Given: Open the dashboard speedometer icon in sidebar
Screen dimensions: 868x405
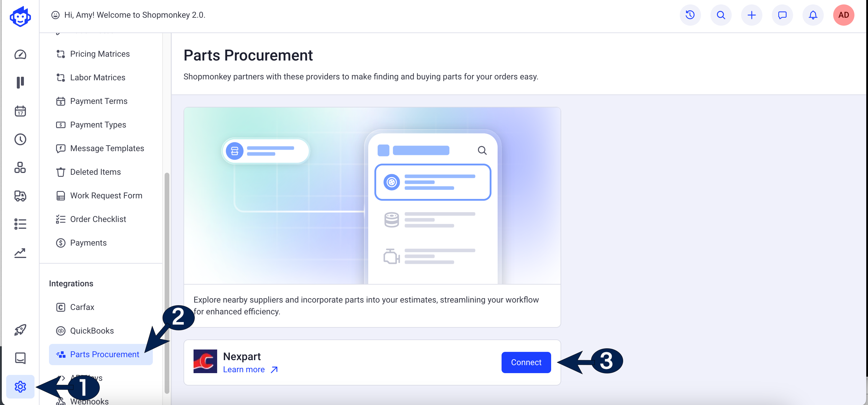Looking at the screenshot, I should (x=20, y=55).
